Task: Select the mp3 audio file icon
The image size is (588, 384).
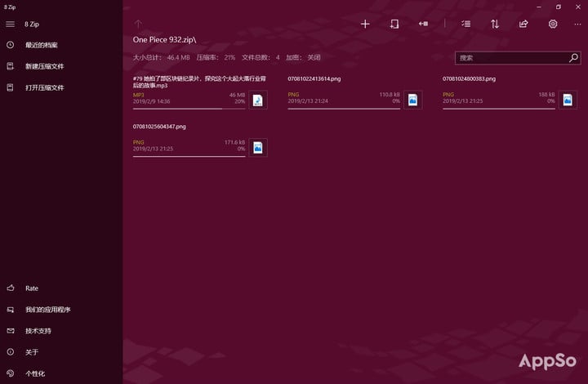Action: click(258, 100)
